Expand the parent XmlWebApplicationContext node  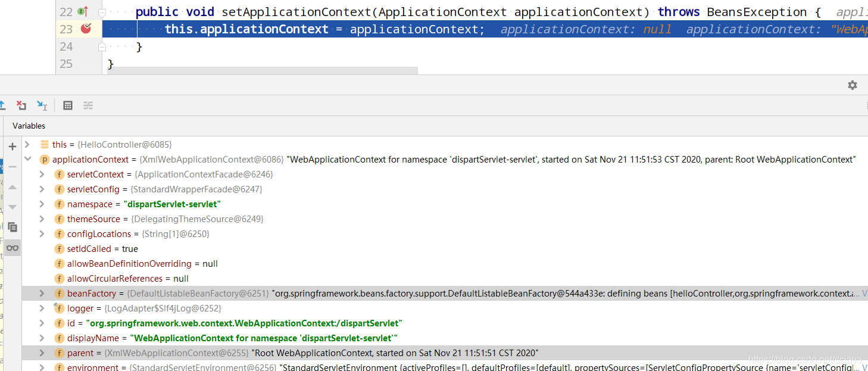click(42, 353)
